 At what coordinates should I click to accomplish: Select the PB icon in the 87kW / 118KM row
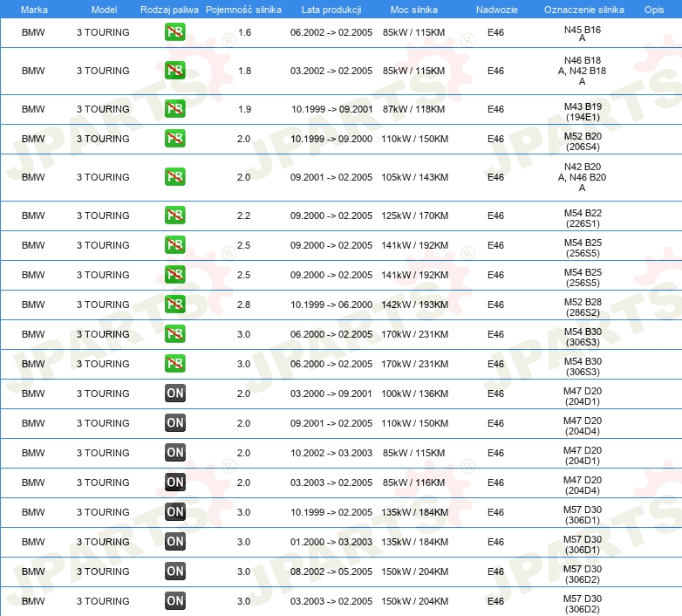174,109
